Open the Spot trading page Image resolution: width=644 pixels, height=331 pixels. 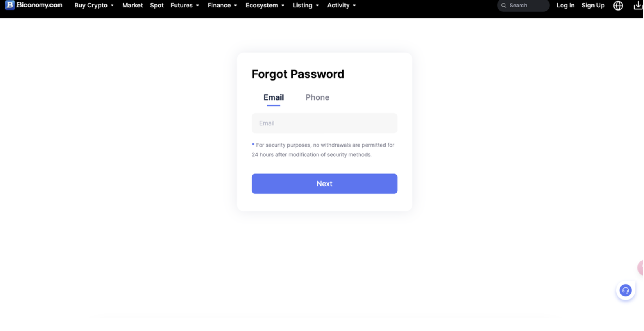[x=157, y=6]
